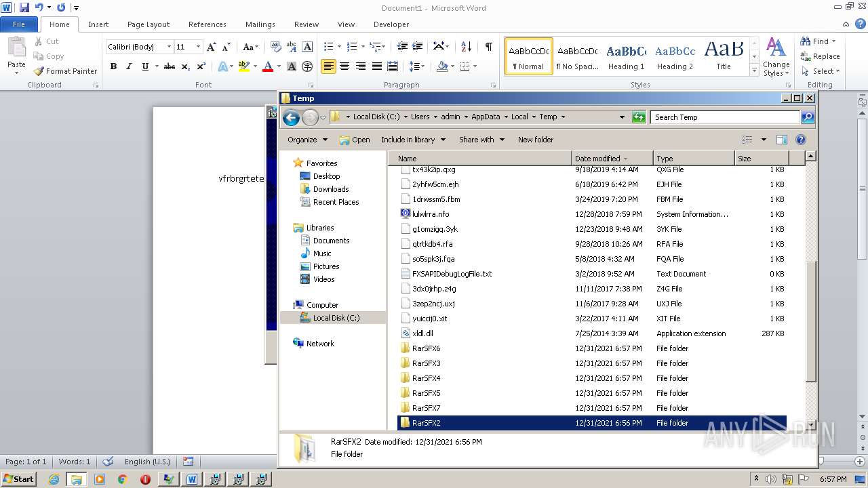The width and height of the screenshot is (868, 488).
Task: Click the Explorer help icon
Action: (x=800, y=140)
